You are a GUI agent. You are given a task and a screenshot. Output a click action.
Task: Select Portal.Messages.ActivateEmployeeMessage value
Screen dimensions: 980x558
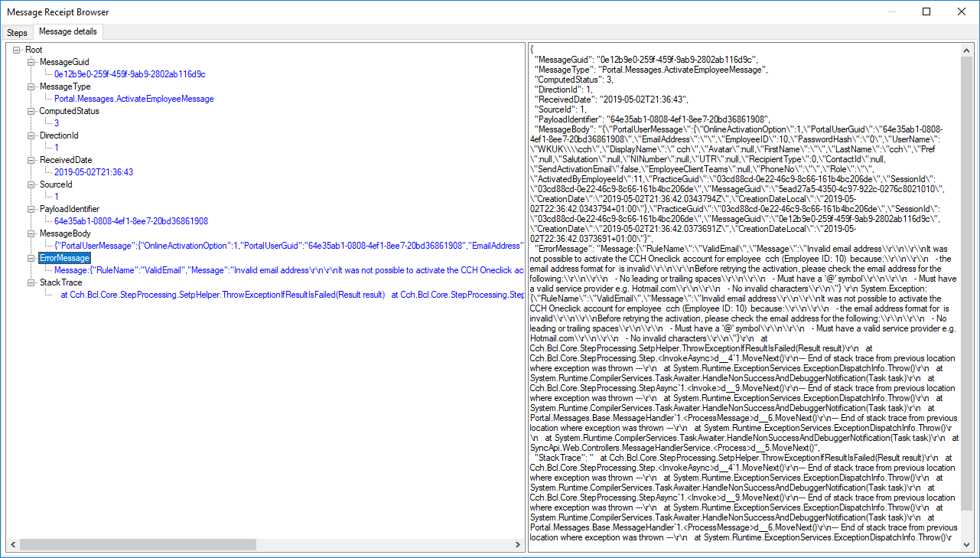pos(134,99)
